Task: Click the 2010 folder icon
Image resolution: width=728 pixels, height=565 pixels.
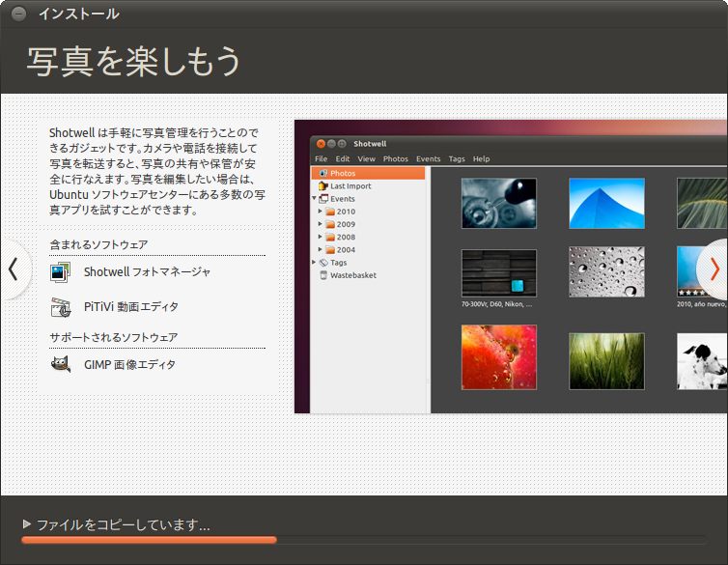Action: [330, 212]
